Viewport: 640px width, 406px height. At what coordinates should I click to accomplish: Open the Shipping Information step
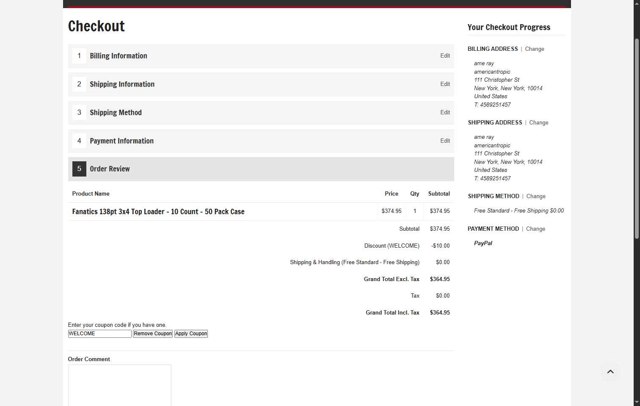pos(261,84)
